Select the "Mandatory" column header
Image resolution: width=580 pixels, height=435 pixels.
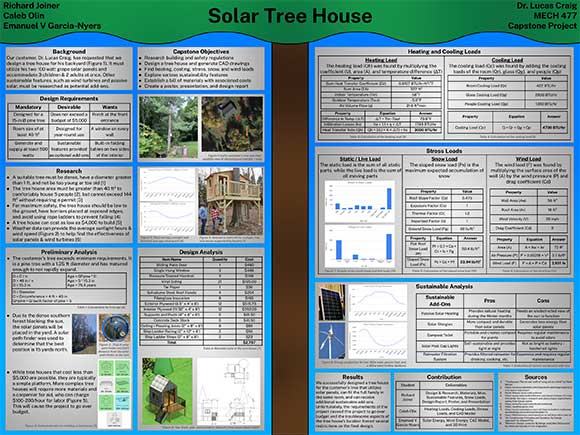click(x=28, y=107)
